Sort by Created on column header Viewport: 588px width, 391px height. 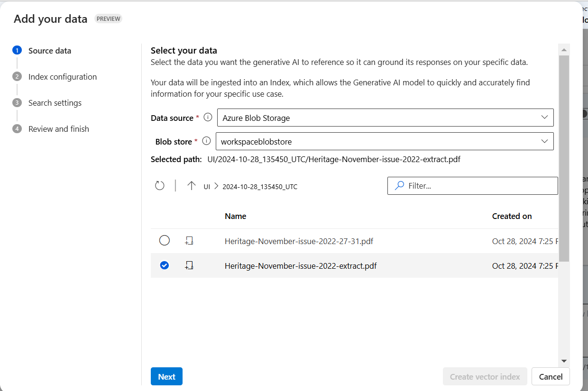(x=512, y=216)
